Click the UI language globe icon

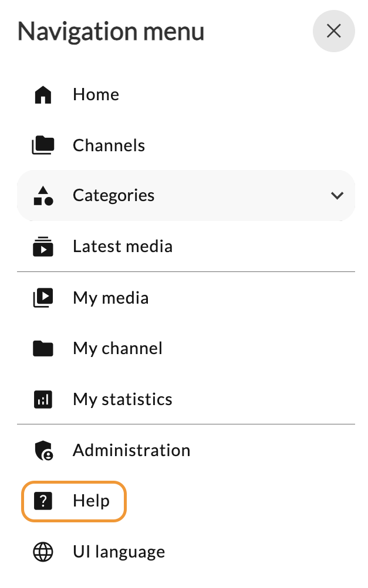click(43, 552)
